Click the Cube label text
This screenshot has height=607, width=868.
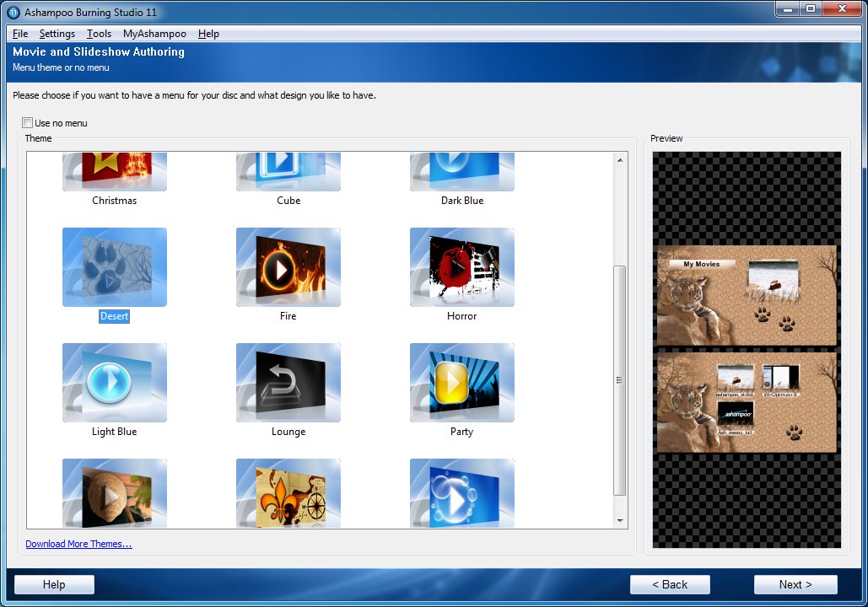[x=288, y=201]
